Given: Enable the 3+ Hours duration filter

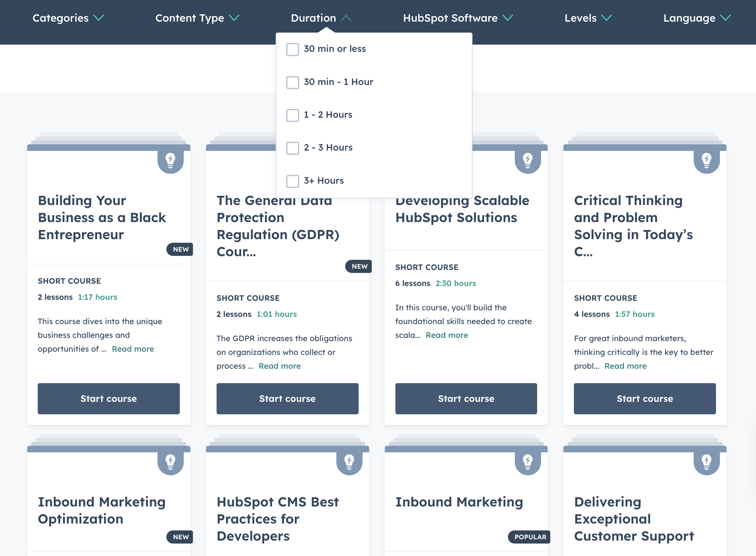Looking at the screenshot, I should click(x=292, y=181).
